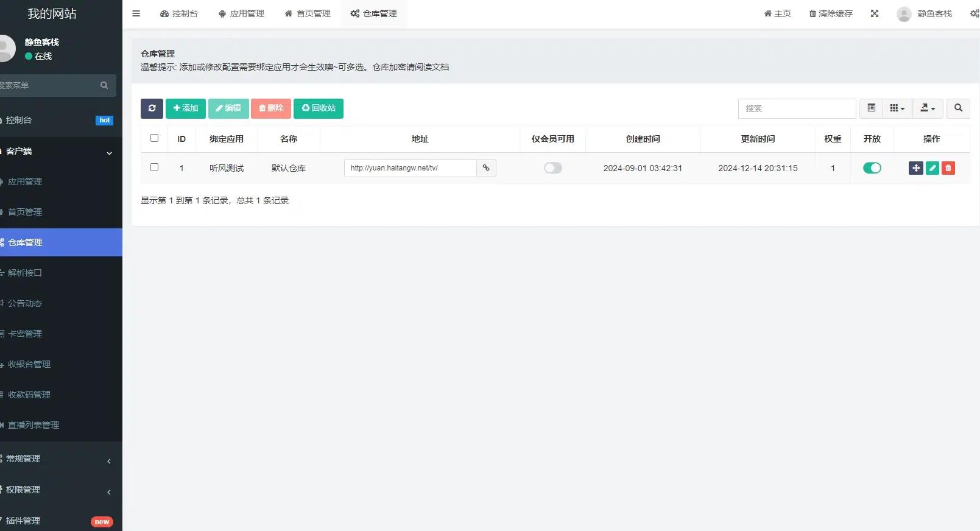Screen dimensions: 980x531
Task: Click the 主页 link in the top bar
Action: [778, 13]
